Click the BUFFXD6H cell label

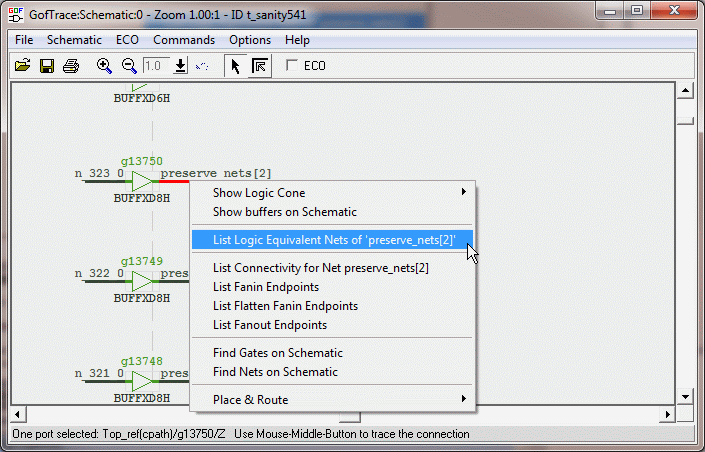[142, 98]
